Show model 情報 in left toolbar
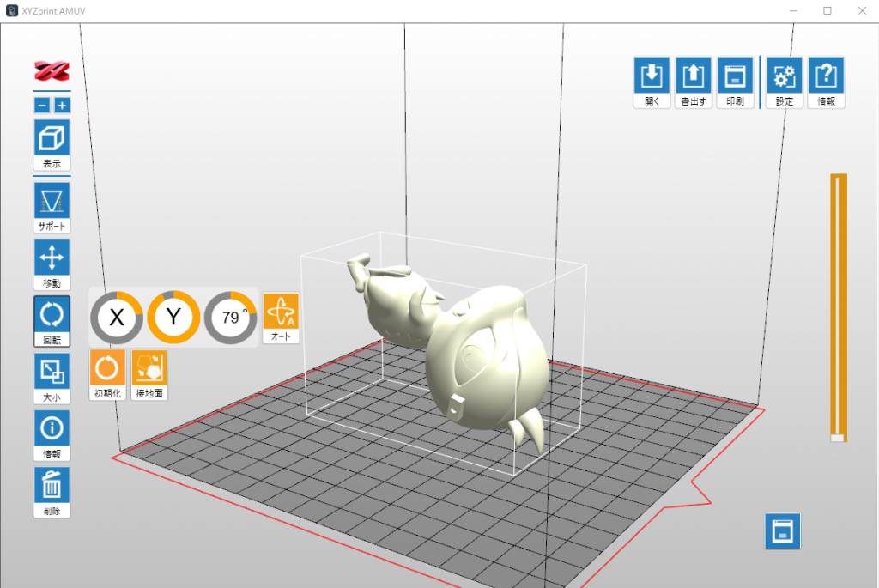Image resolution: width=879 pixels, height=588 pixels. [52, 435]
